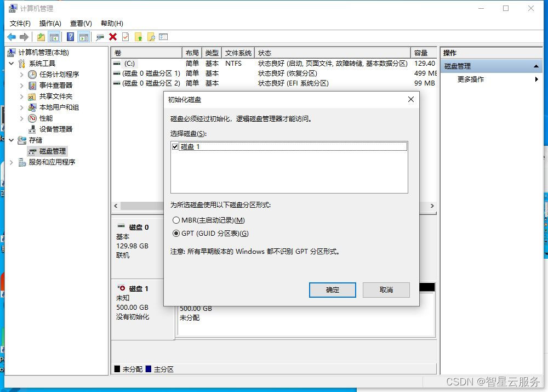Open the 操作(A) menu
The height and width of the screenshot is (392, 548).
tap(50, 24)
